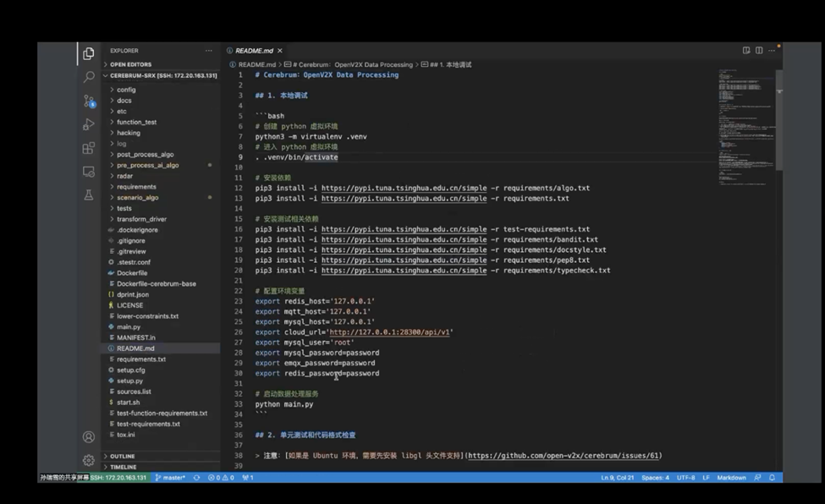Open the Manage gear icon

click(88, 460)
